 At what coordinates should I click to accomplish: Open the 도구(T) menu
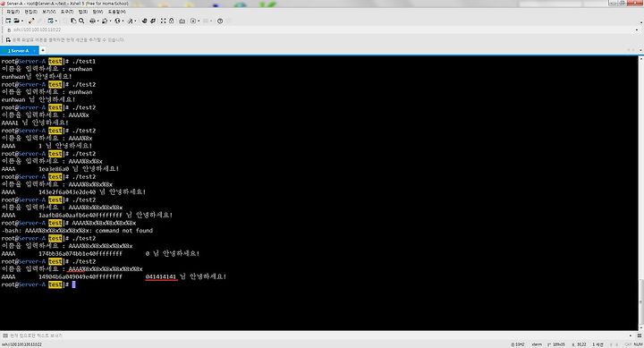click(x=66, y=12)
